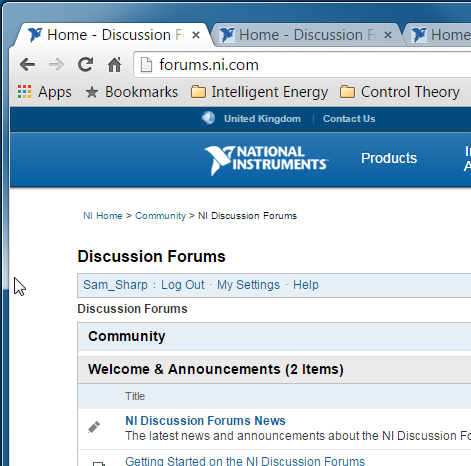The width and height of the screenshot is (471, 466).
Task: Open the Apps grid shortcut
Action: coord(44,92)
